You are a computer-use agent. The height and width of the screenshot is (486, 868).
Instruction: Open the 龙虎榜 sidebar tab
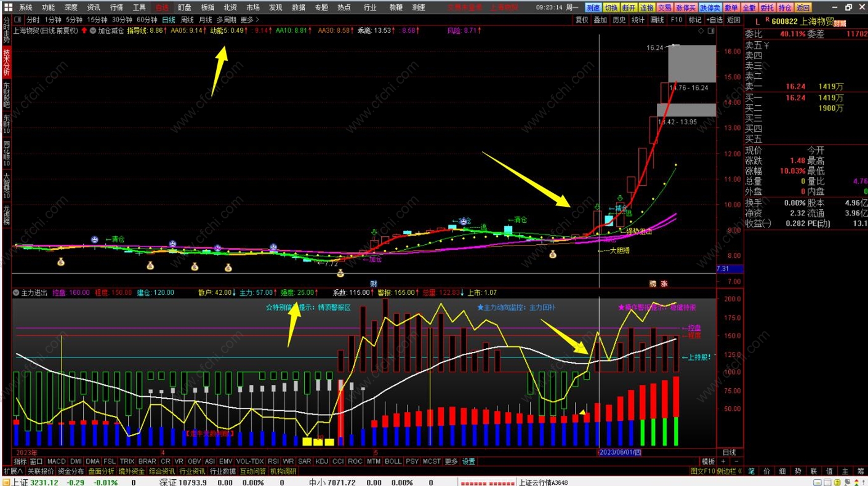(6, 214)
